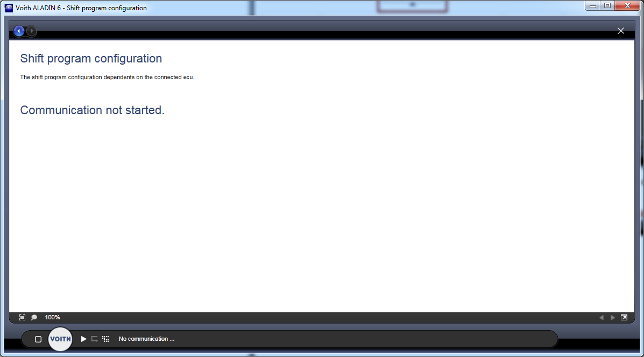The height and width of the screenshot is (357, 644).
Task: Open panel in external window arrow icon
Action: coord(624,318)
